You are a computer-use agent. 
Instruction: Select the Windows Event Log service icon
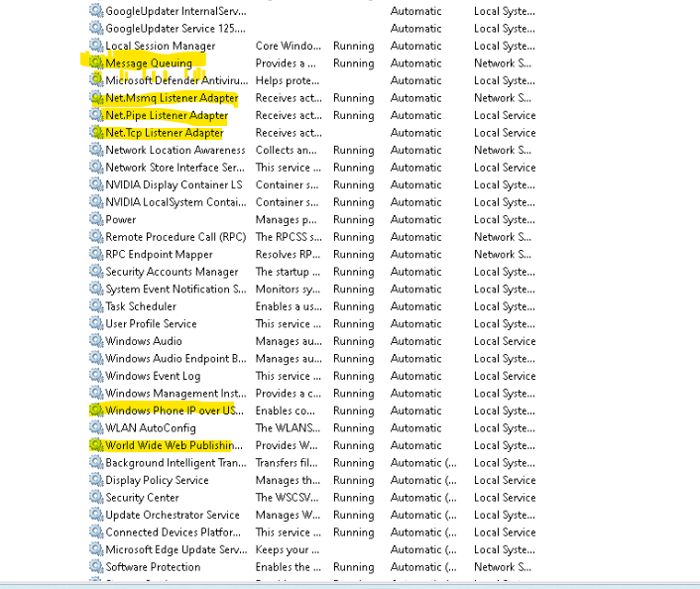pyautogui.click(x=96, y=375)
